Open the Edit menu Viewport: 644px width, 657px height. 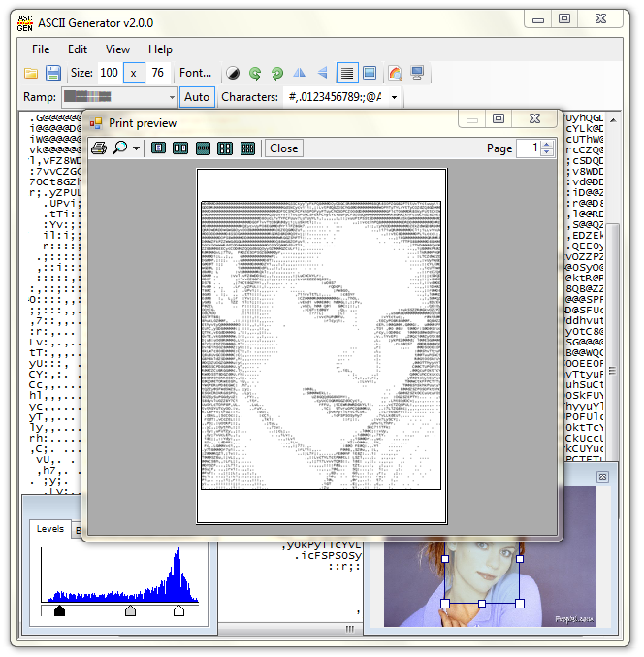pos(78,49)
